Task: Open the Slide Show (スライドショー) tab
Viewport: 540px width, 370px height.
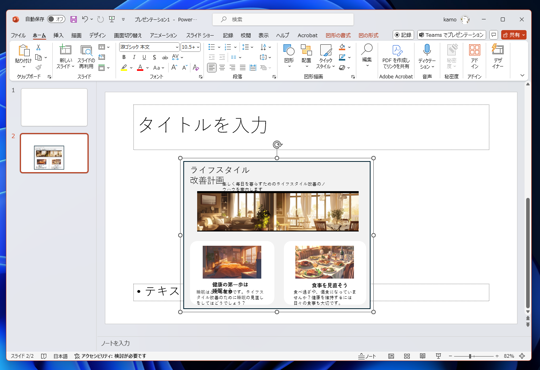Action: point(200,35)
